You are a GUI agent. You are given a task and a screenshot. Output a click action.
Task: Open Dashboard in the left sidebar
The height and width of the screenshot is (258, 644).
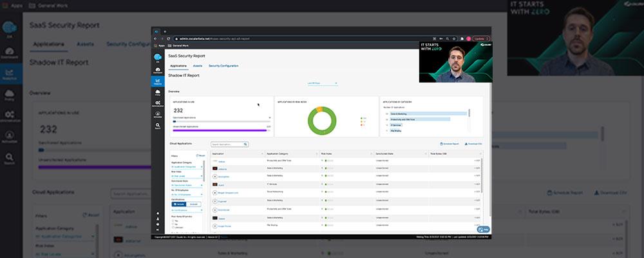pyautogui.click(x=158, y=70)
